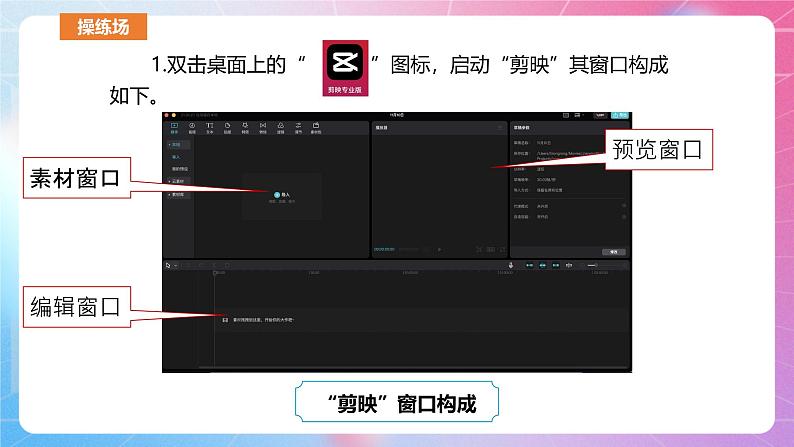Viewport: 794px width, 447px height.
Task: Open the monitor layout dropdown in title bar
Action: point(578,115)
